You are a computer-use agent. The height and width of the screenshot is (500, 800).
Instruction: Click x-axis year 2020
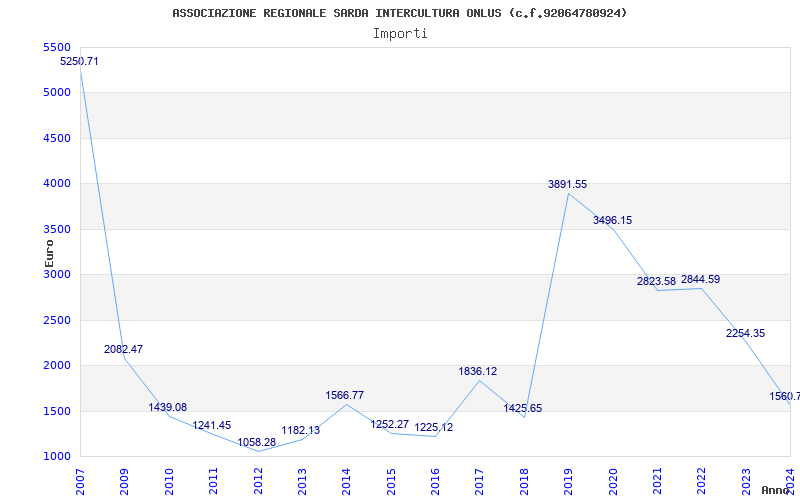point(613,481)
